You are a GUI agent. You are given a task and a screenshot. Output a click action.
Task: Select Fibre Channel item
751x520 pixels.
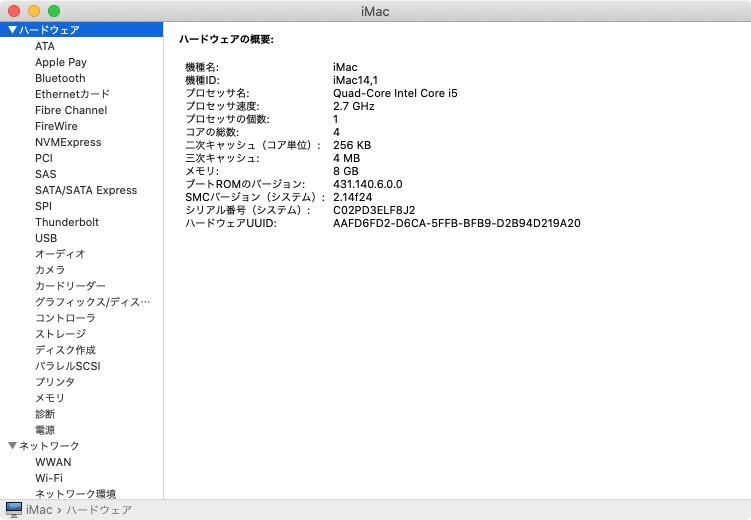pyautogui.click(x=71, y=110)
